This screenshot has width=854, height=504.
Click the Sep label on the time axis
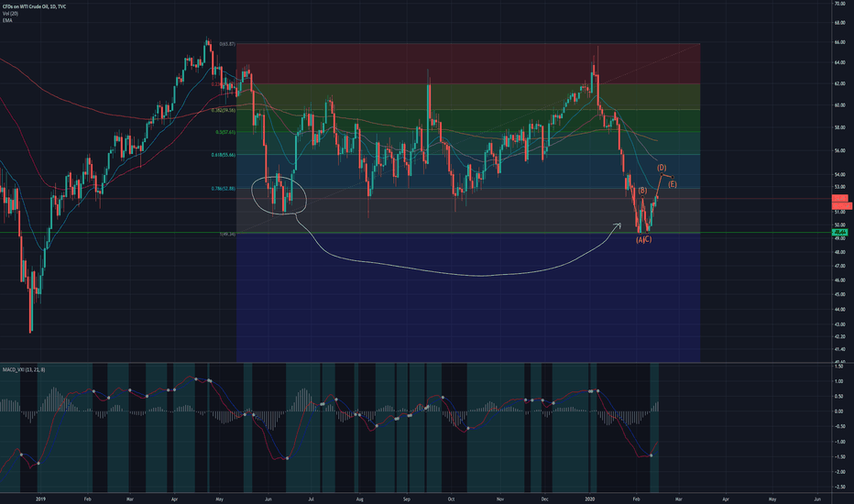pos(406,499)
